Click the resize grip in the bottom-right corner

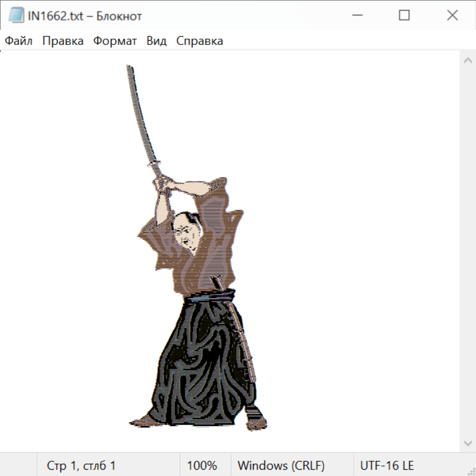(x=471, y=471)
